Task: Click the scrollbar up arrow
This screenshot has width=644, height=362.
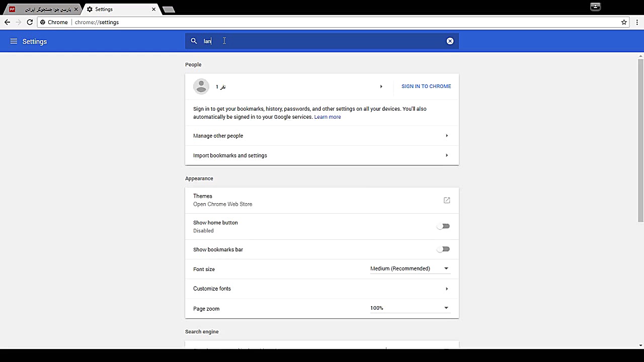Action: coord(640,56)
